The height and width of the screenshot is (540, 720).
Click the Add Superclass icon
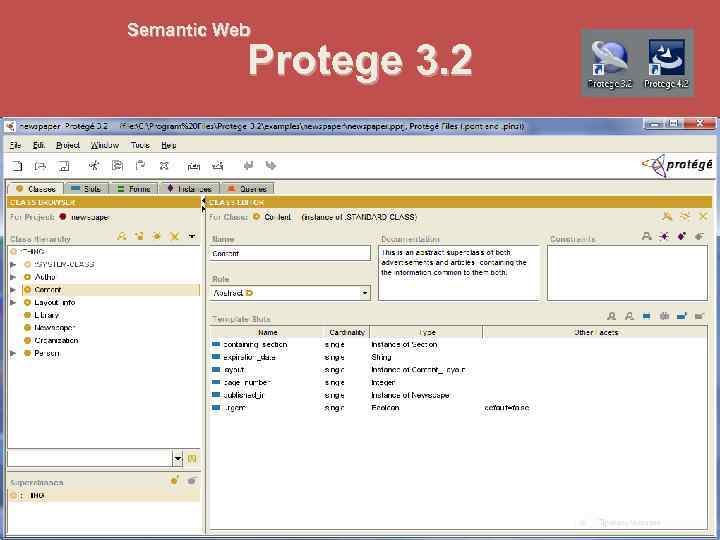[x=174, y=480]
